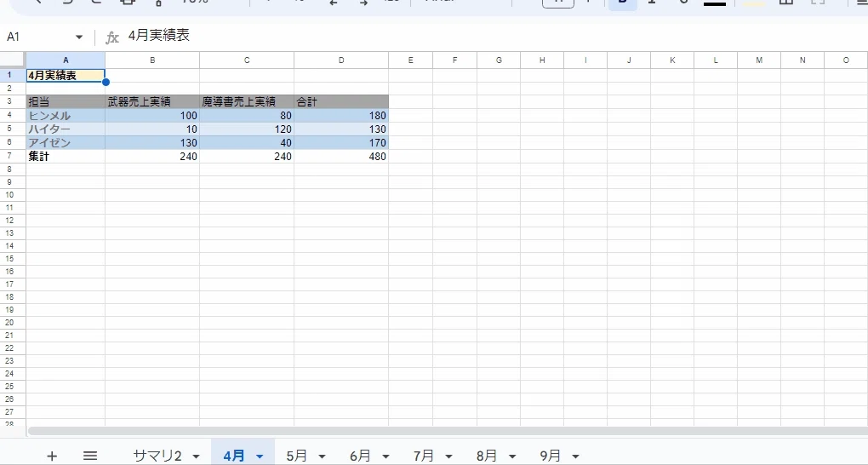
Task: Click the ハイター total 130 in 合計 column
Action: click(x=341, y=129)
